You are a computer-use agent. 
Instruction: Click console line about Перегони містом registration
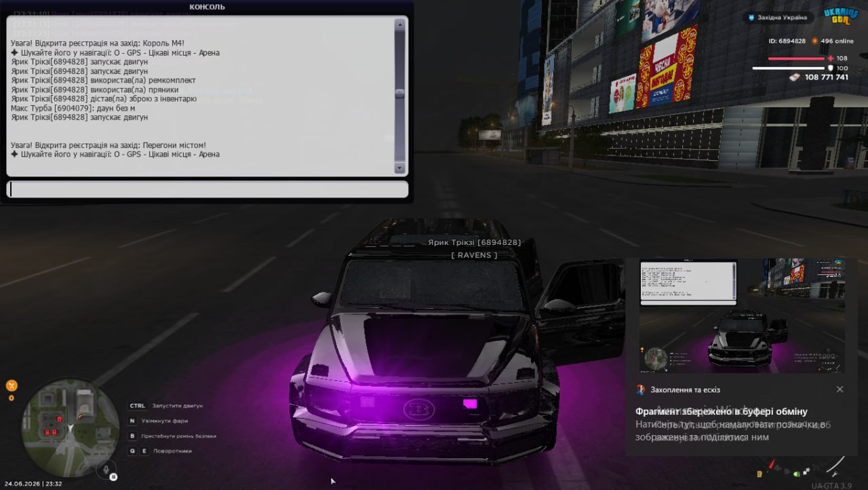tap(108, 145)
